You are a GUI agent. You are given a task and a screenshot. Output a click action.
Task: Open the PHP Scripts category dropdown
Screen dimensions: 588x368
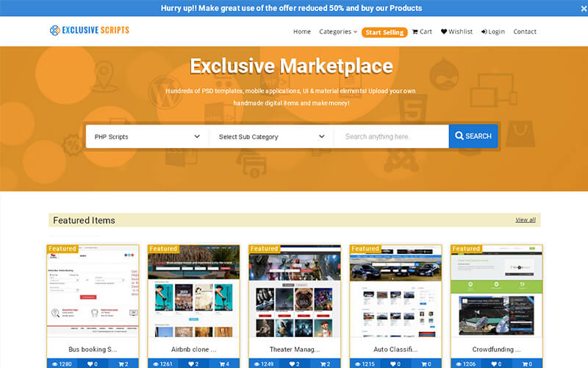tap(147, 136)
